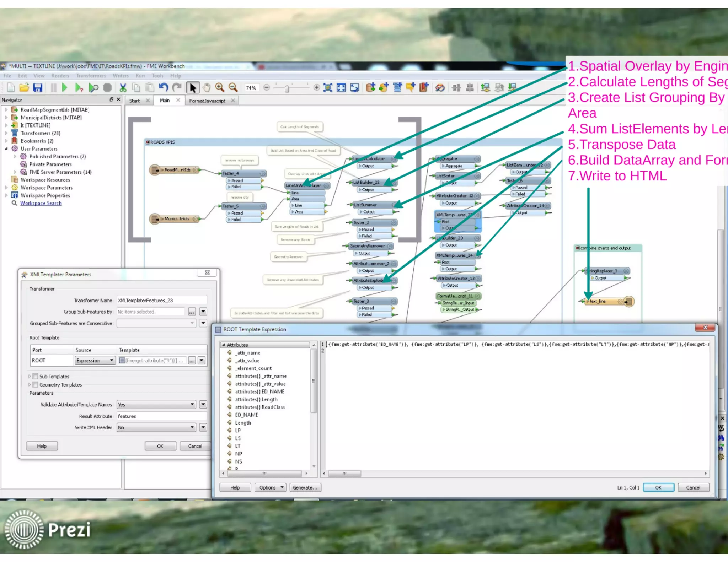Enable the Geometry Templates checkbox

coord(35,384)
